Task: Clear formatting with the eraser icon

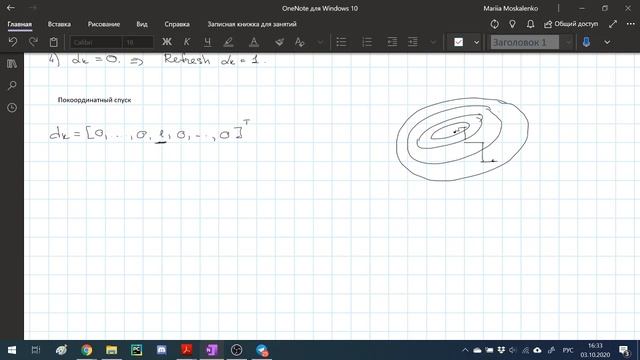Action: pos(279,42)
